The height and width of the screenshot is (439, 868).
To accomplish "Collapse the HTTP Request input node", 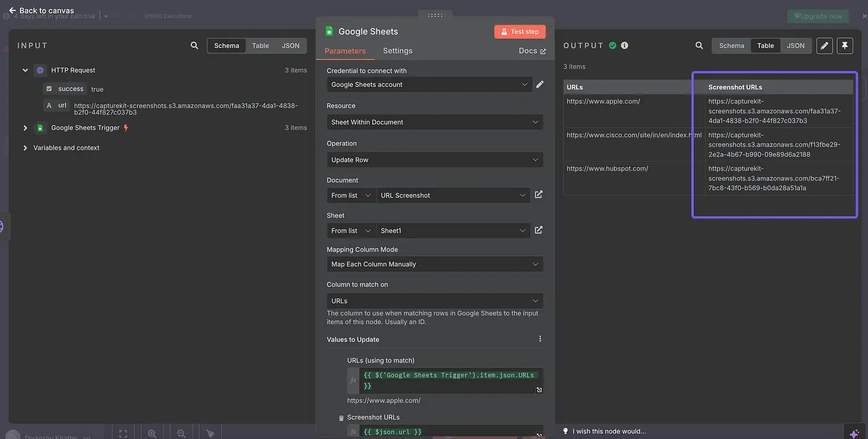I will pyautogui.click(x=25, y=70).
